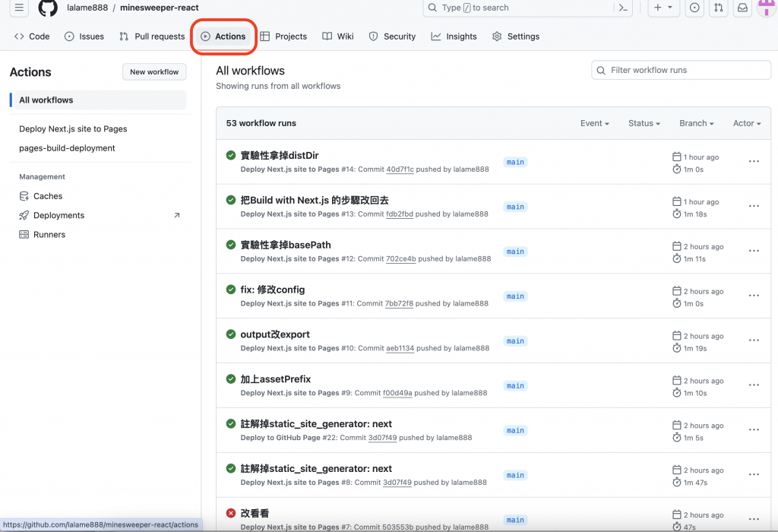Open the run 把Build with Next.js 的步驟改回去
This screenshot has height=532, width=778.
(x=315, y=200)
